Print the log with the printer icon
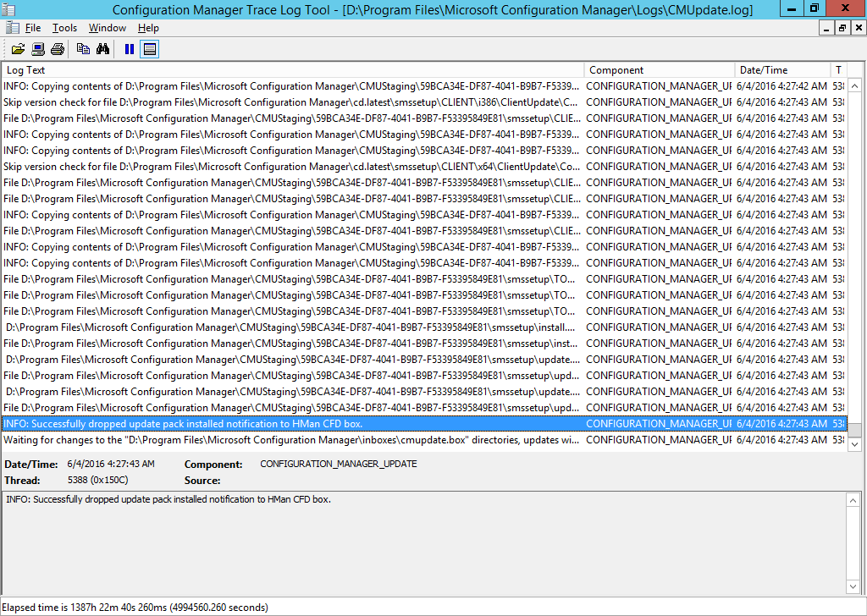The image size is (867, 616). (x=58, y=49)
